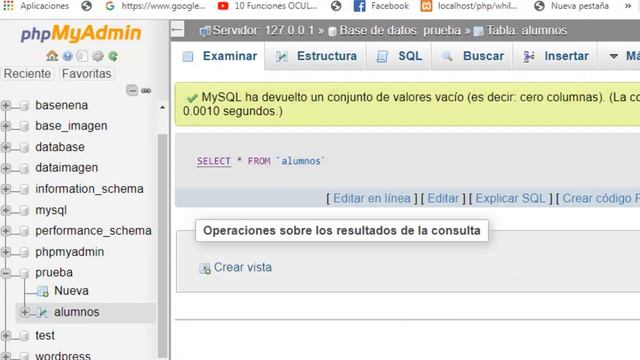Open Nueva pestaña bookmark
Viewport: 640px width, 360px height.
[x=571, y=6]
